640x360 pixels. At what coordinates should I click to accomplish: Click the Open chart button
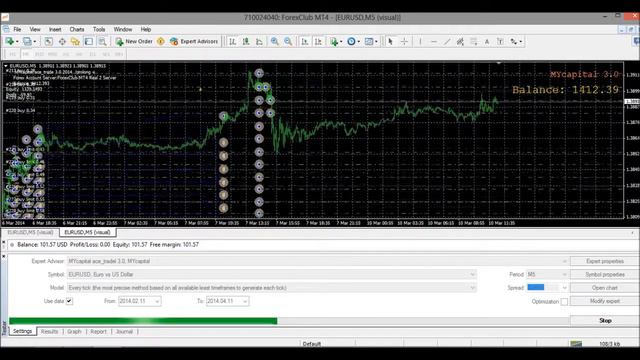(x=605, y=288)
